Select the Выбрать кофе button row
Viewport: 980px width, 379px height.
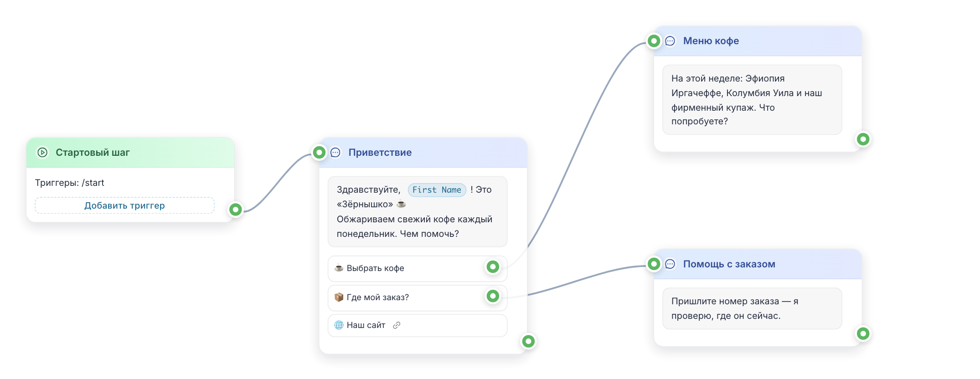coord(418,268)
